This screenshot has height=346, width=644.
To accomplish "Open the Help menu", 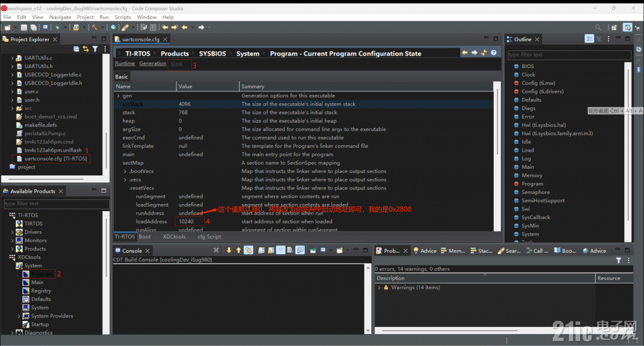I will point(168,17).
